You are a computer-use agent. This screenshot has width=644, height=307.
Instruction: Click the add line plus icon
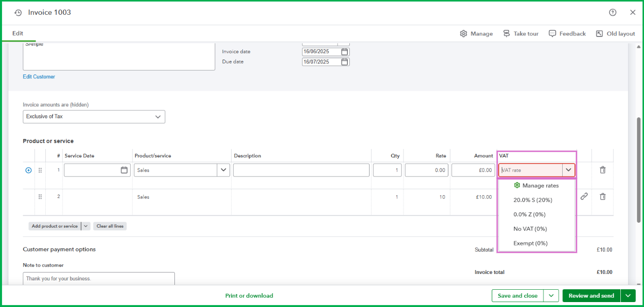28,170
